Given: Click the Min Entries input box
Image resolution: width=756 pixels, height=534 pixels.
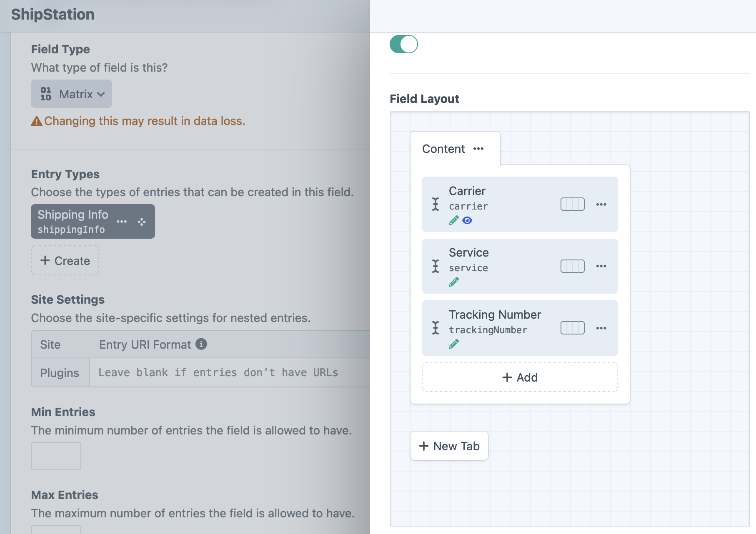Looking at the screenshot, I should click(56, 456).
